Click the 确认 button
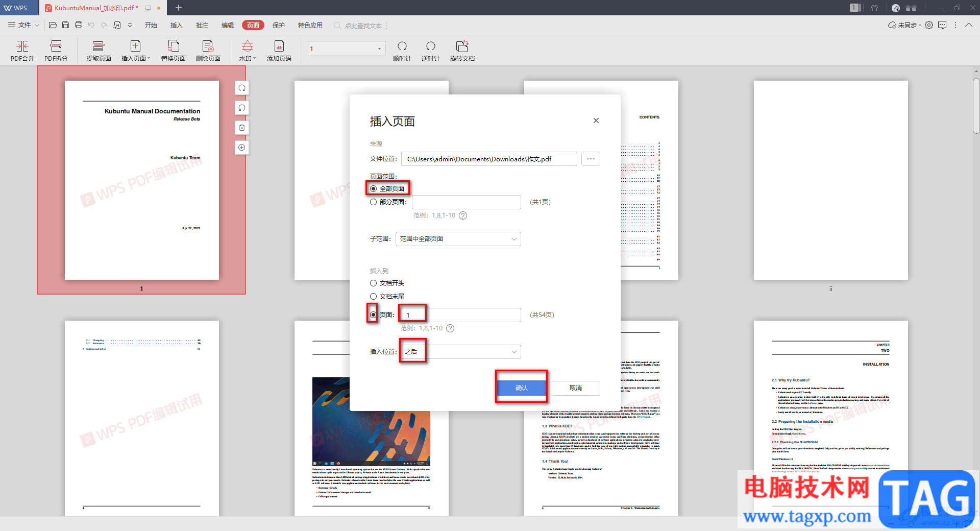Screen dimensions: 980x531 522,388
